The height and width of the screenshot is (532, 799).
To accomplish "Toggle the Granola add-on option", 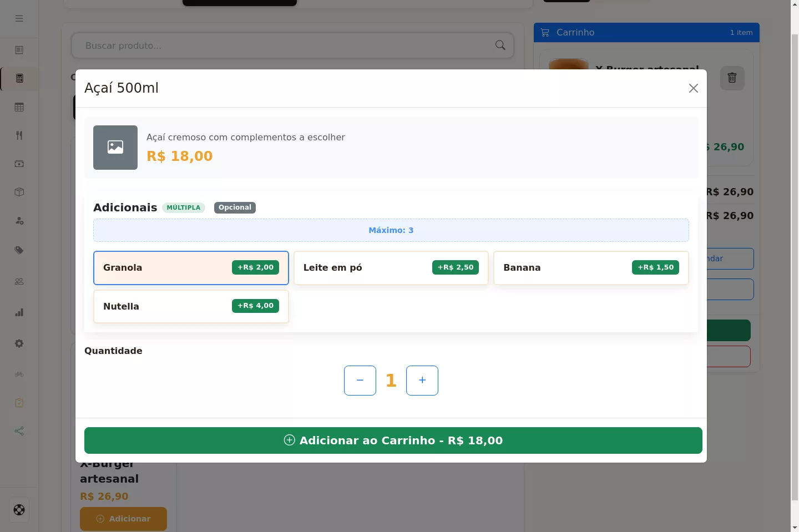I will (x=191, y=268).
